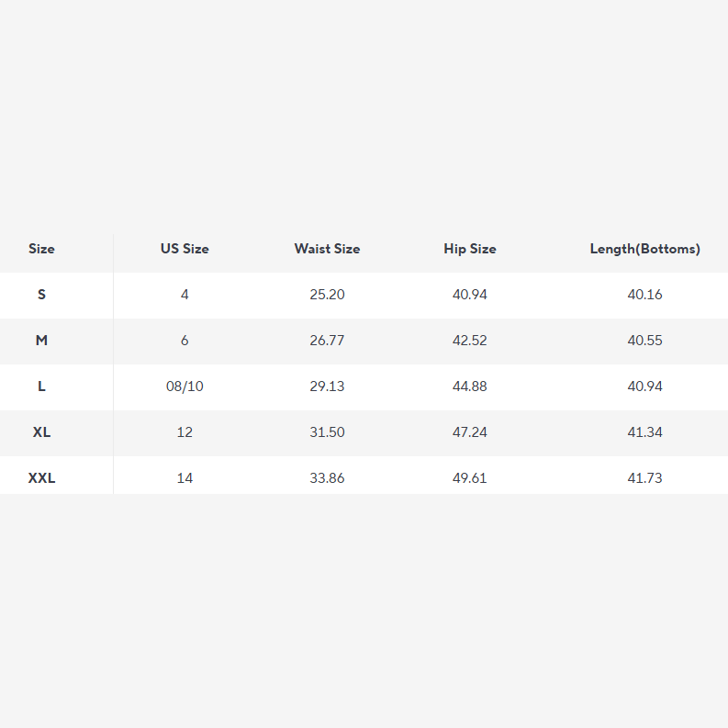Click US size value 08/10
The width and height of the screenshot is (728, 728).
(185, 386)
